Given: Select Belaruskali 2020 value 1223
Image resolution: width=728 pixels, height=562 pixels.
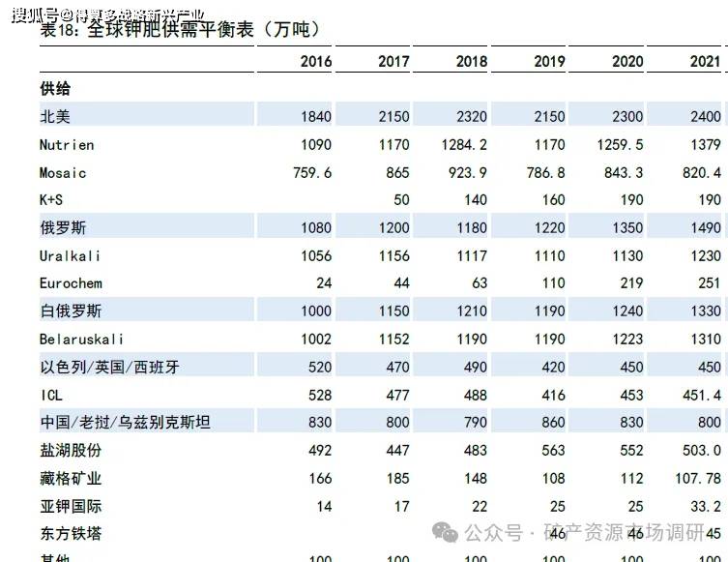Looking at the screenshot, I should pos(627,340).
